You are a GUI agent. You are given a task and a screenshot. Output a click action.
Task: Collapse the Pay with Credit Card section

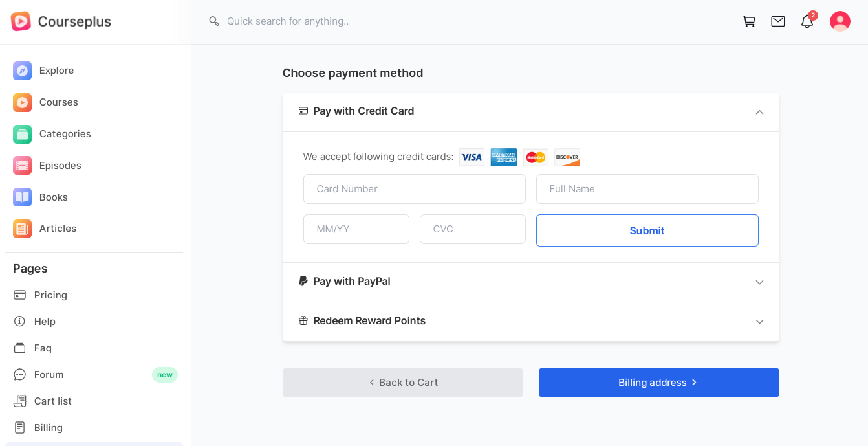pyautogui.click(x=759, y=112)
